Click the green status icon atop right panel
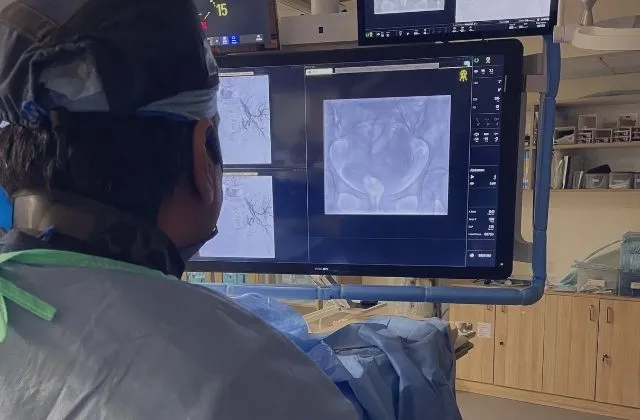The height and width of the screenshot is (420, 640). click(x=476, y=60)
